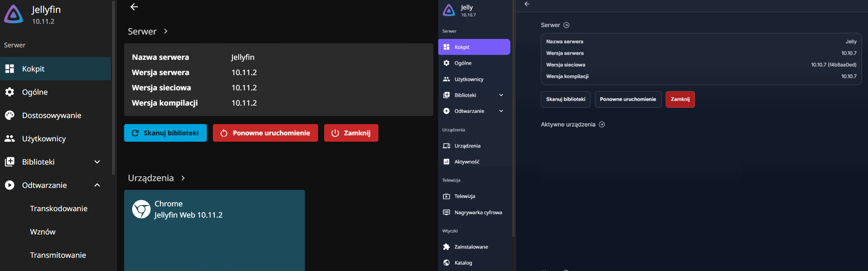Open the Wznów playback settings

coord(43,232)
